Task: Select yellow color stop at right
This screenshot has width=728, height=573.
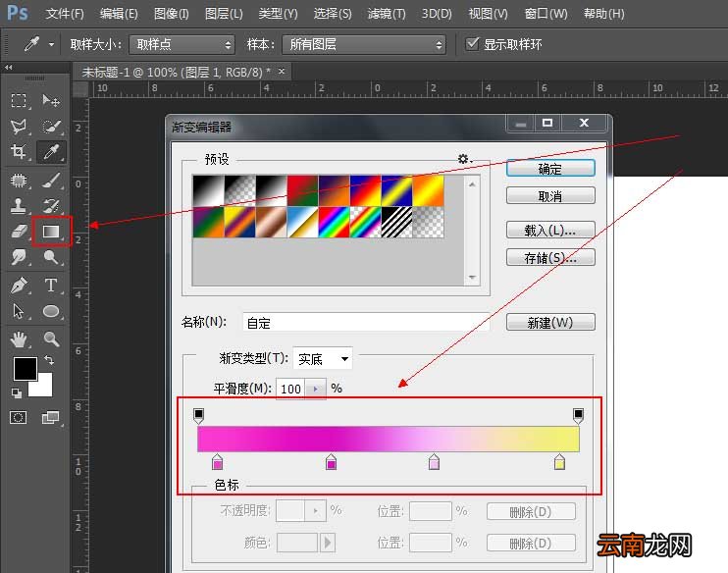Action: click(559, 462)
